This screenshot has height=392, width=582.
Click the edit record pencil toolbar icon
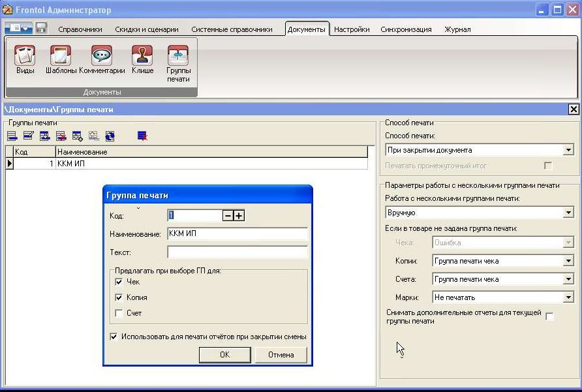pos(28,136)
